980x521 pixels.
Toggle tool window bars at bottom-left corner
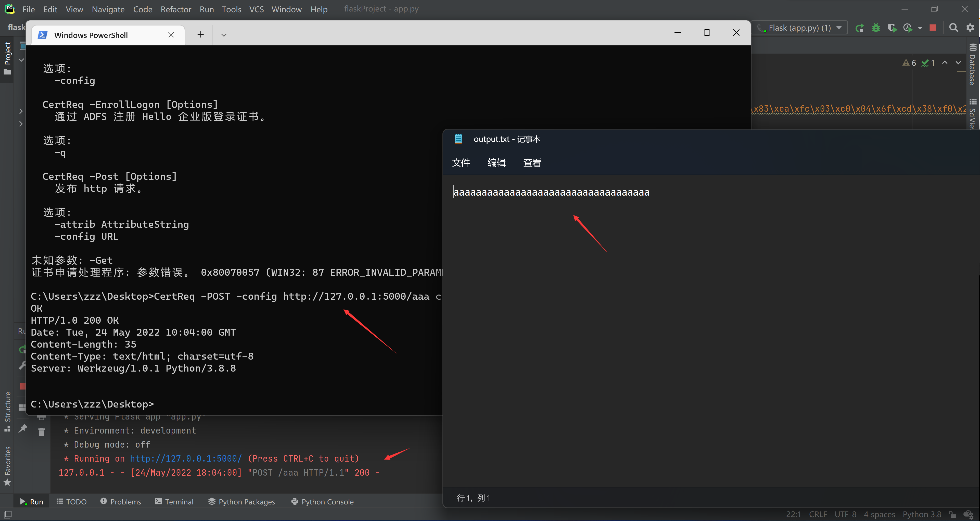click(7, 515)
